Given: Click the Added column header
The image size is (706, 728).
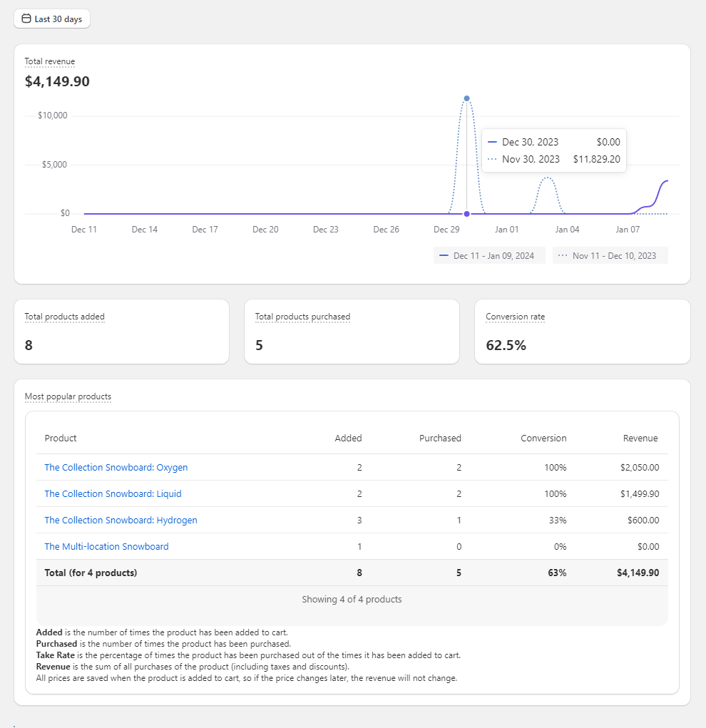Looking at the screenshot, I should coord(348,439).
